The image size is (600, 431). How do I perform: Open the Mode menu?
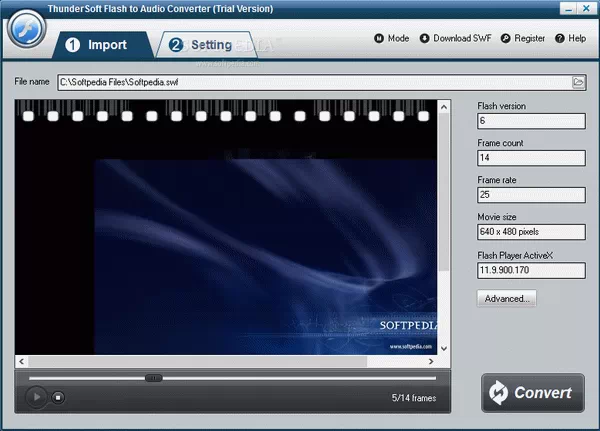(391, 38)
